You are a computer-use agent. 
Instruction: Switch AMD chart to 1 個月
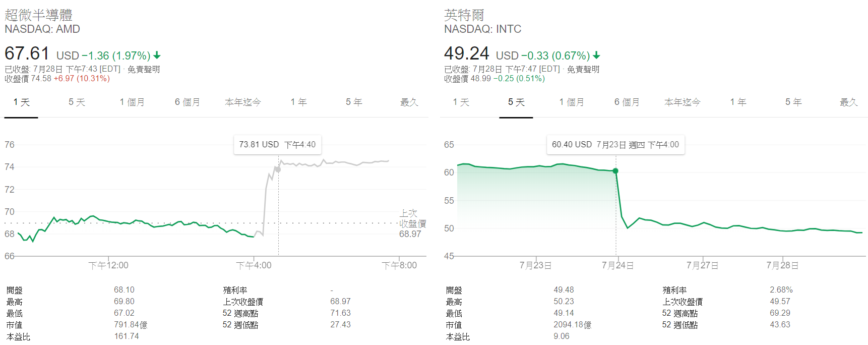click(x=132, y=102)
